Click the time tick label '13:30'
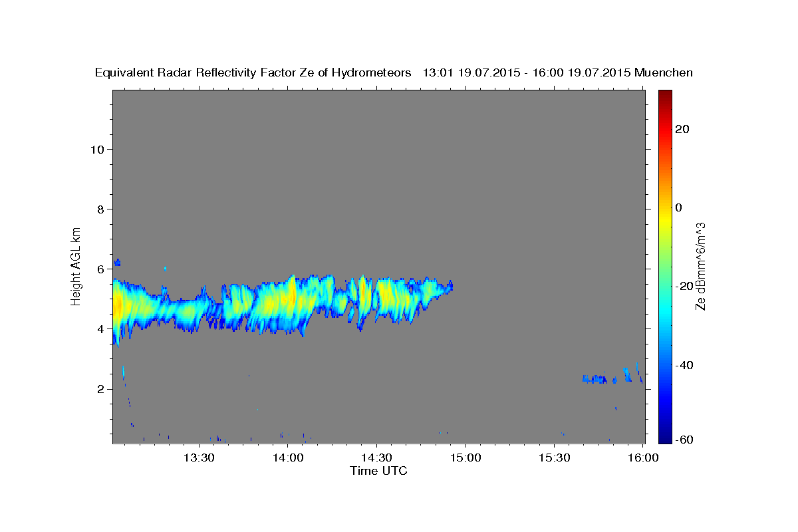The width and height of the screenshot is (798, 532). (198, 458)
